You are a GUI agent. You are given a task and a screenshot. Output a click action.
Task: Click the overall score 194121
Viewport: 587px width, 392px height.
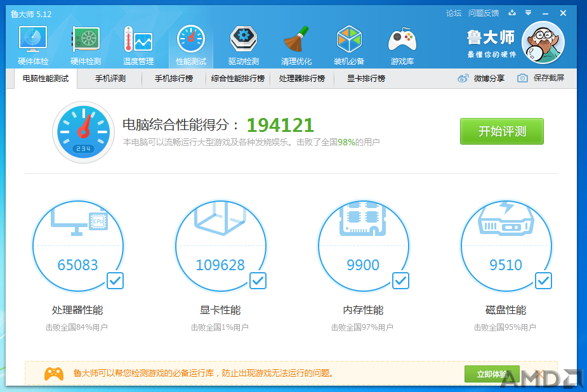280,126
